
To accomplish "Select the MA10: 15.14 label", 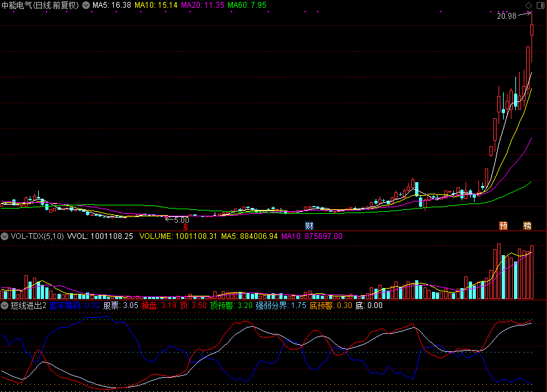I will click(156, 5).
